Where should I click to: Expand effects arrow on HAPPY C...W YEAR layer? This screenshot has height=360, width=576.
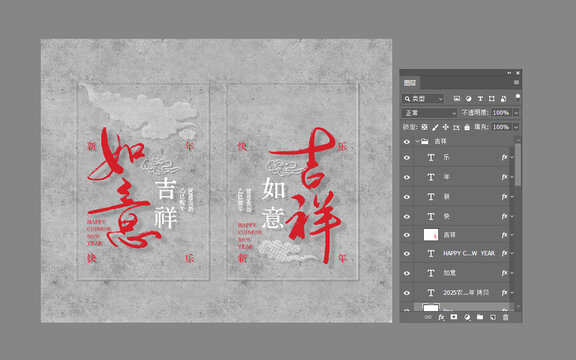(512, 253)
